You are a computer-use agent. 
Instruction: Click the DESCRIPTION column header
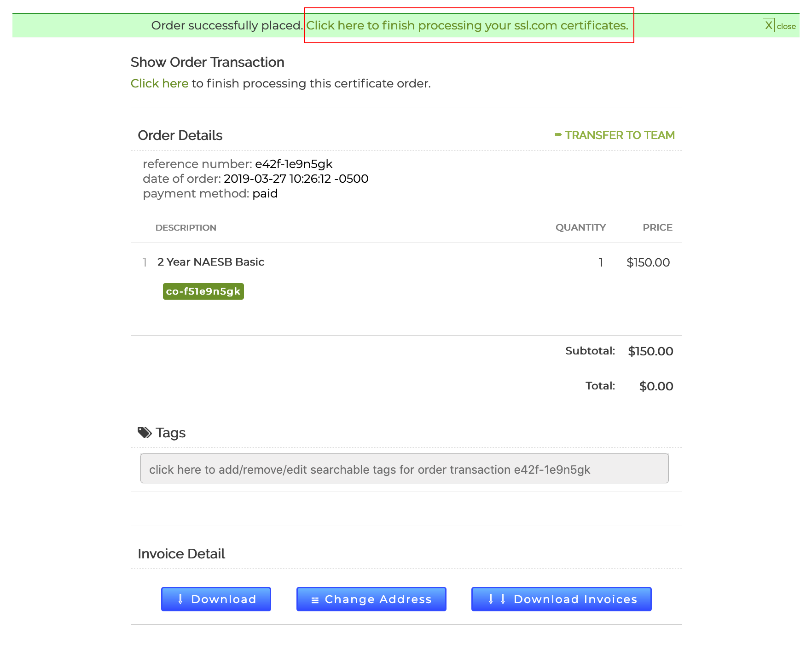(186, 228)
